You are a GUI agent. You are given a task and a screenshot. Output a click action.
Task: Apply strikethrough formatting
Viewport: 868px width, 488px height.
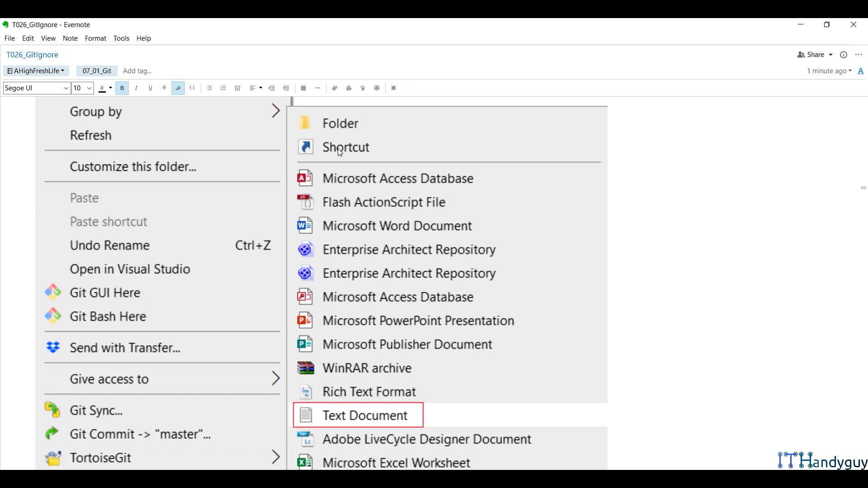(x=165, y=88)
